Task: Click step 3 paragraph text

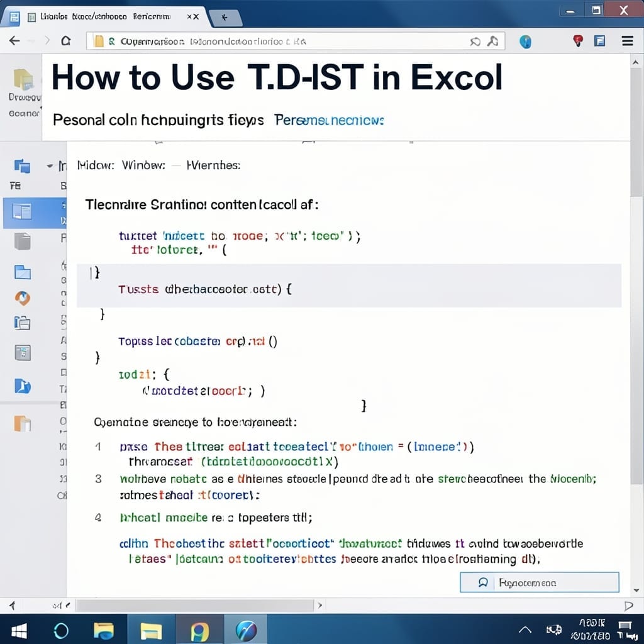Action: click(358, 487)
